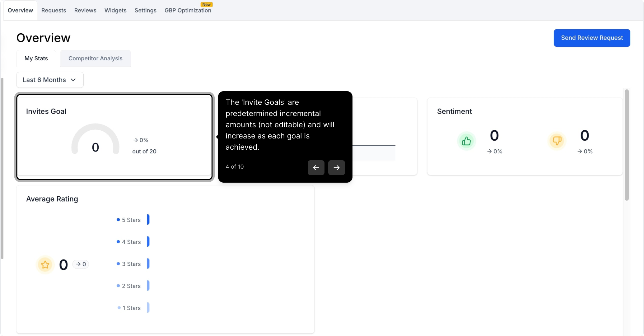Open the Settings tab
This screenshot has width=644, height=336.
pos(145,10)
